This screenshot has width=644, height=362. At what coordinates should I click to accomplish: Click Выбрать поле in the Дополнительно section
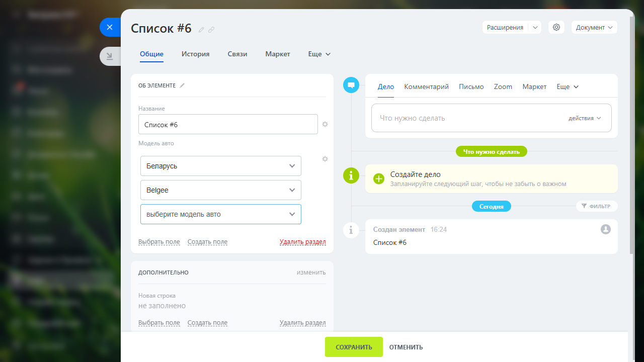click(159, 323)
